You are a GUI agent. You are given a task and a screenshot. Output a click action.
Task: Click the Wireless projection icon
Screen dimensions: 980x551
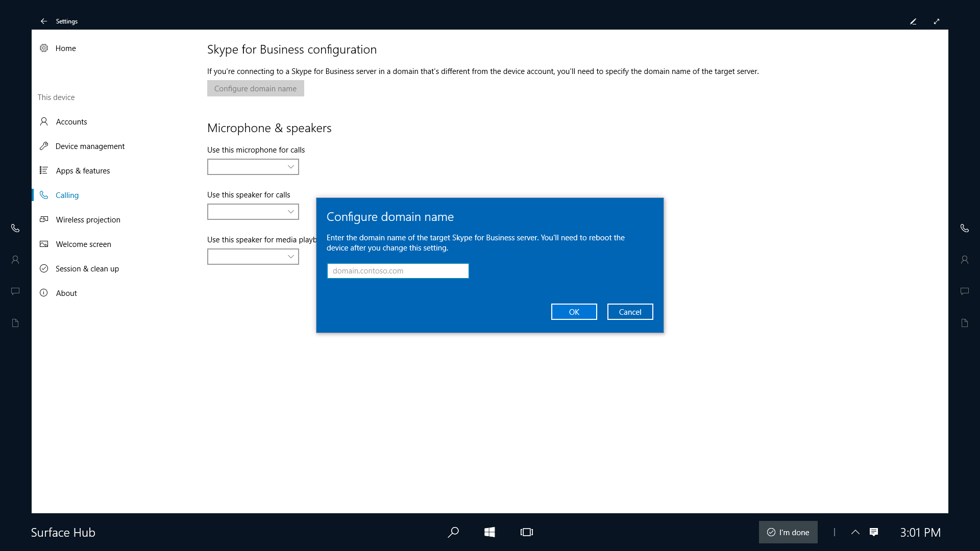click(45, 219)
